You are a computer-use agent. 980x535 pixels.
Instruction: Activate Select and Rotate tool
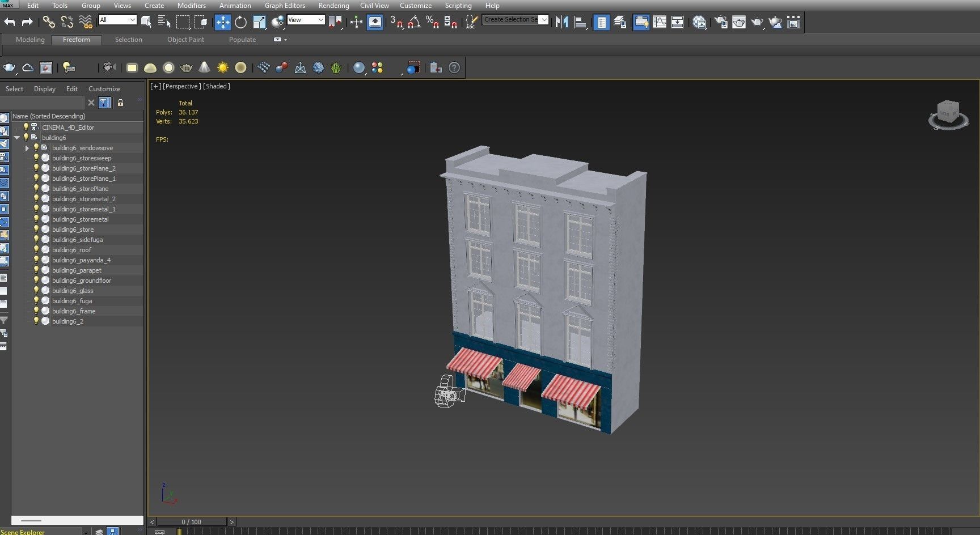coord(240,22)
